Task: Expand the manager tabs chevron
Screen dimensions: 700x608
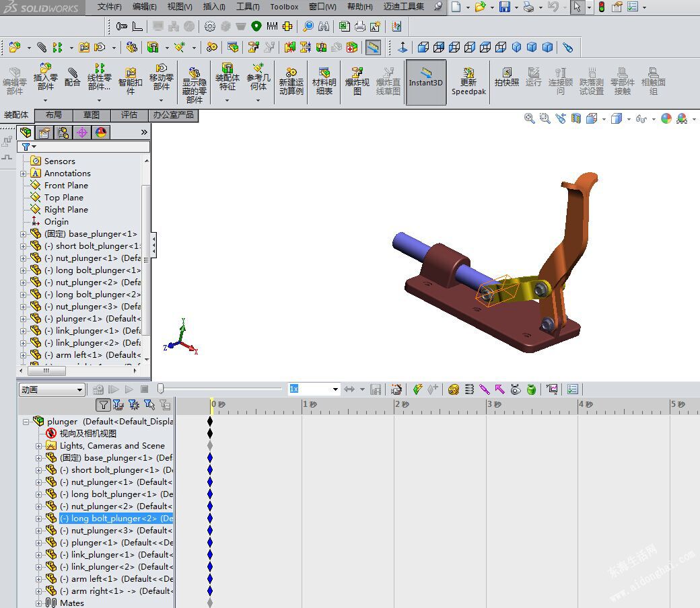Action: coord(144,132)
